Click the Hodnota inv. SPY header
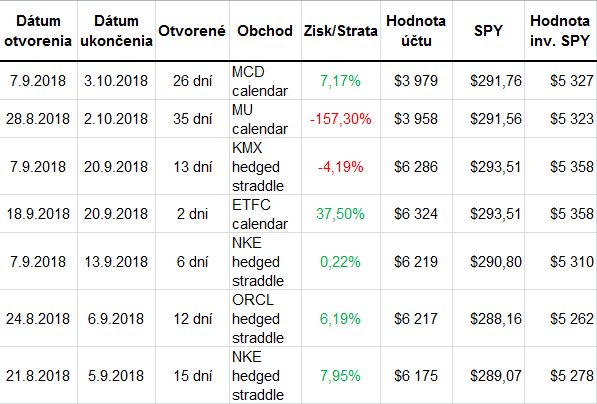597x404 pixels. coord(560,30)
